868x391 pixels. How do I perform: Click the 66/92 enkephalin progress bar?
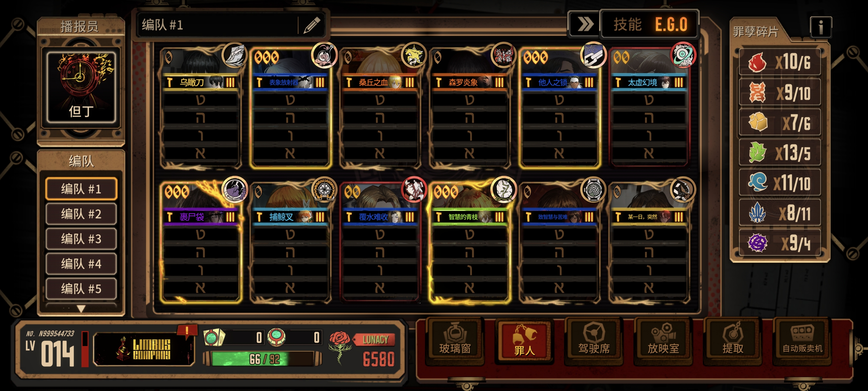pyautogui.click(x=263, y=359)
